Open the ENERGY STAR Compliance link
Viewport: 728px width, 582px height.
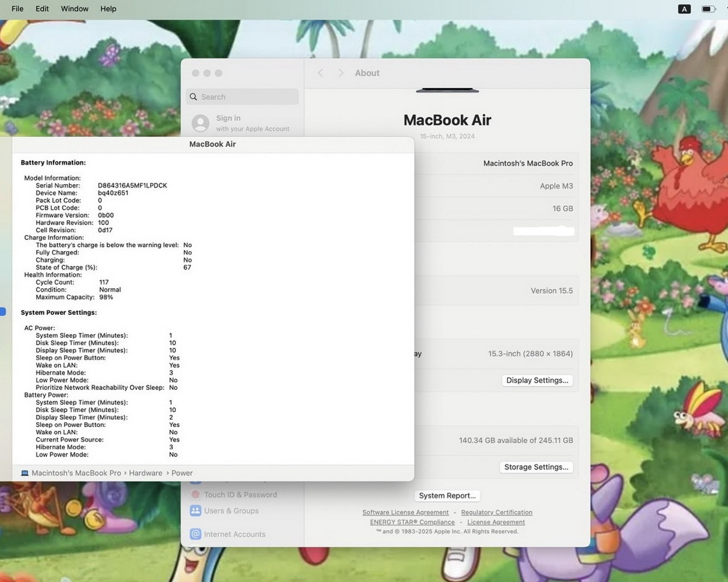click(x=412, y=522)
